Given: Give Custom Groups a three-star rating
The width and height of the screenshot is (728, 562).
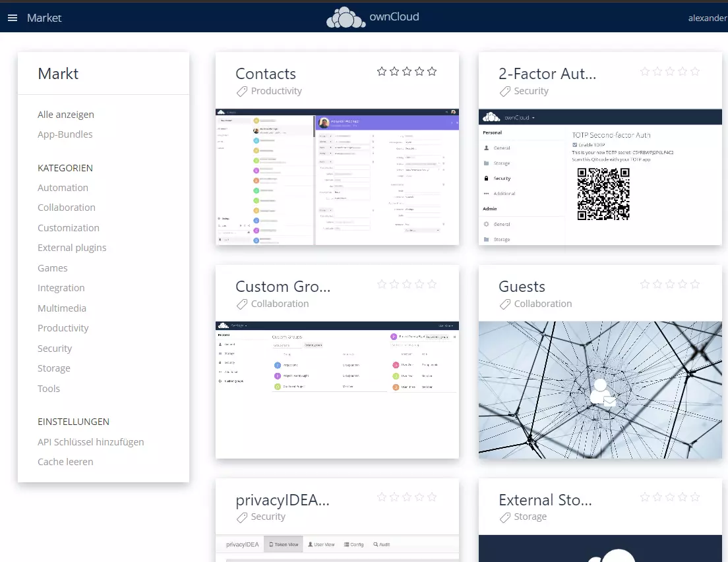Looking at the screenshot, I should pyautogui.click(x=407, y=284).
